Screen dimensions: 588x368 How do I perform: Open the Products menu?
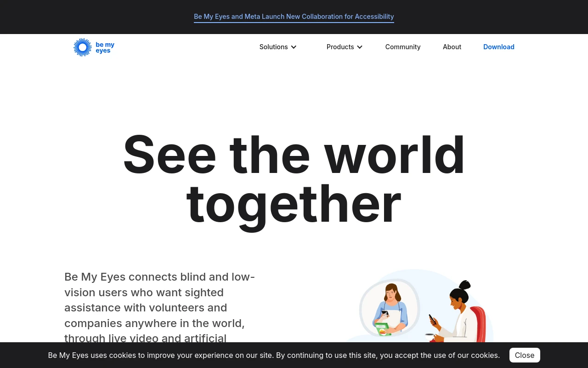(340, 47)
